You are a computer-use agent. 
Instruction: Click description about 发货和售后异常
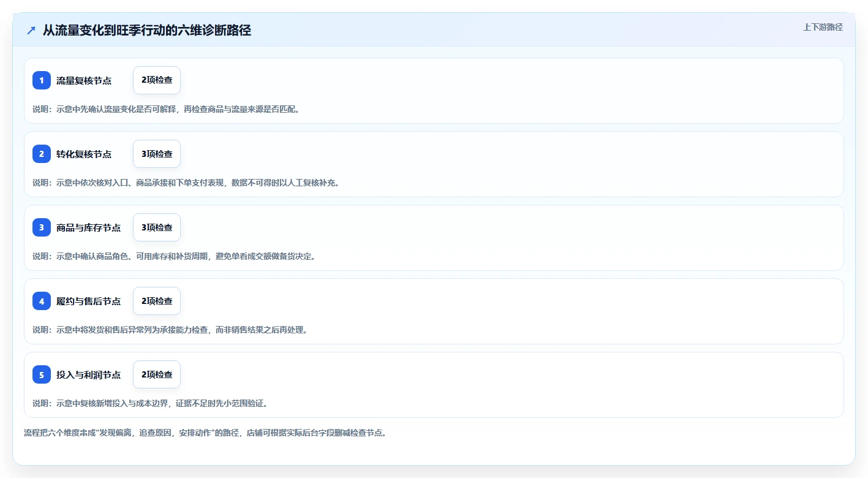[x=170, y=330]
